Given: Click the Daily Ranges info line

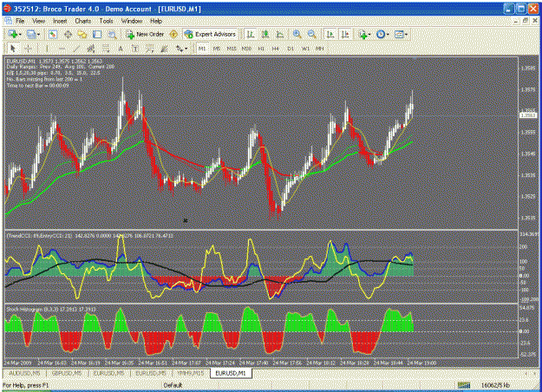Looking at the screenshot, I should pyautogui.click(x=61, y=67).
